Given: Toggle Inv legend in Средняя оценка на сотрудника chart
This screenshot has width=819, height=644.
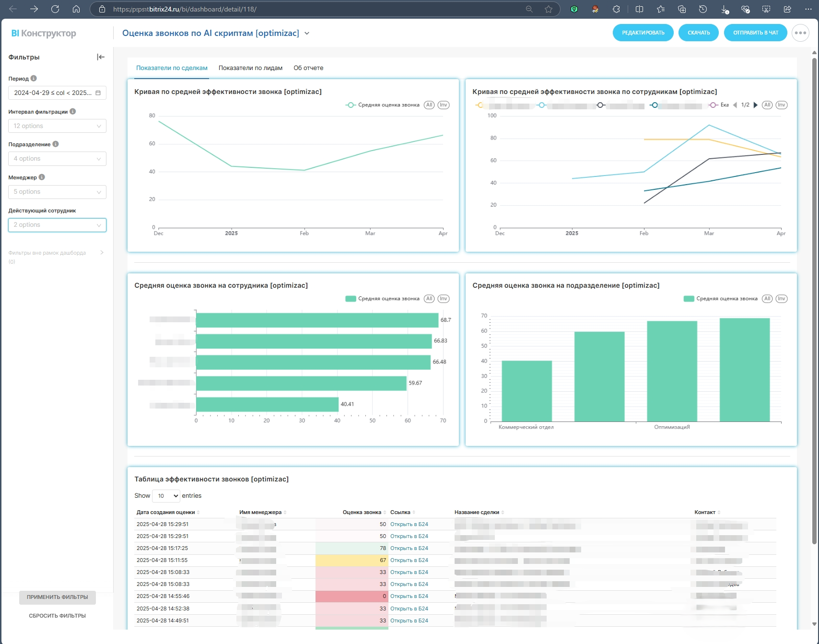Looking at the screenshot, I should click(x=444, y=299).
